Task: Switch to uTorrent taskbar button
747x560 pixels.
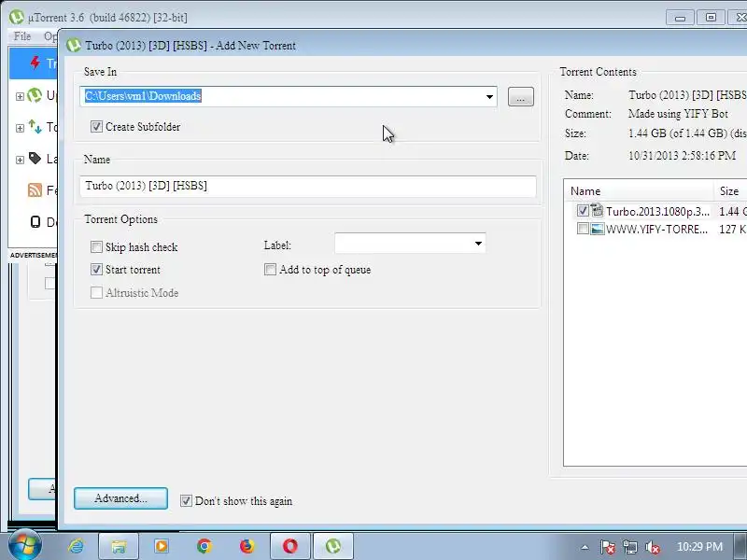Action: [333, 546]
